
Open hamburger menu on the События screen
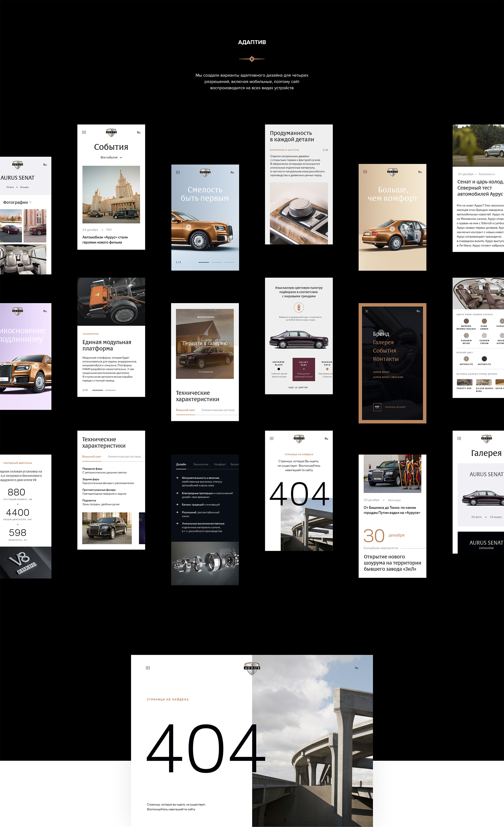(x=84, y=132)
